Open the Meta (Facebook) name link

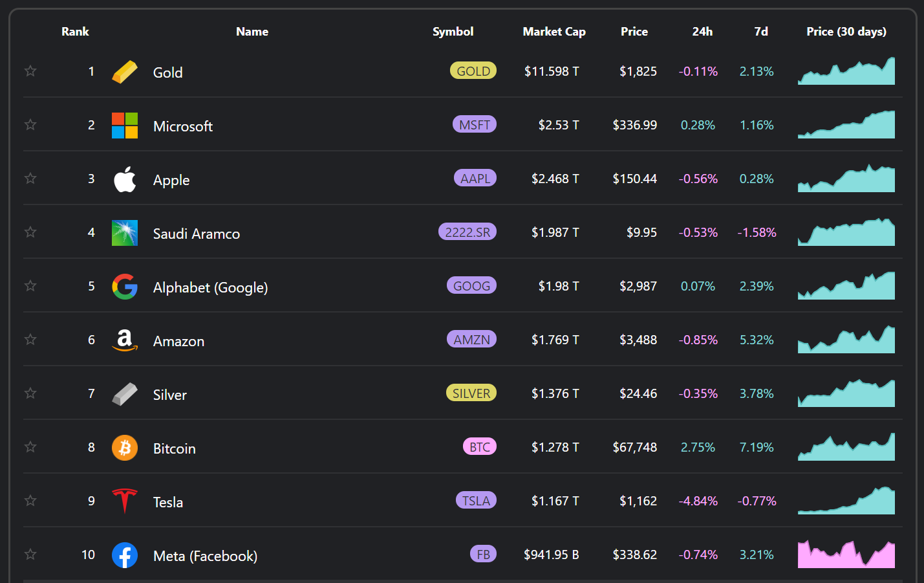click(x=205, y=556)
